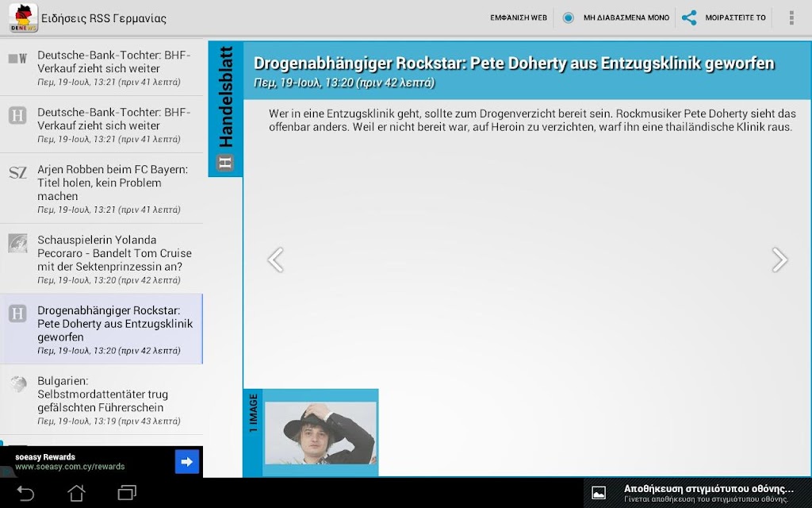The height and width of the screenshot is (508, 812).
Task: Follow www.soeasy.com.cy/rewards ad link
Action: 70,467
